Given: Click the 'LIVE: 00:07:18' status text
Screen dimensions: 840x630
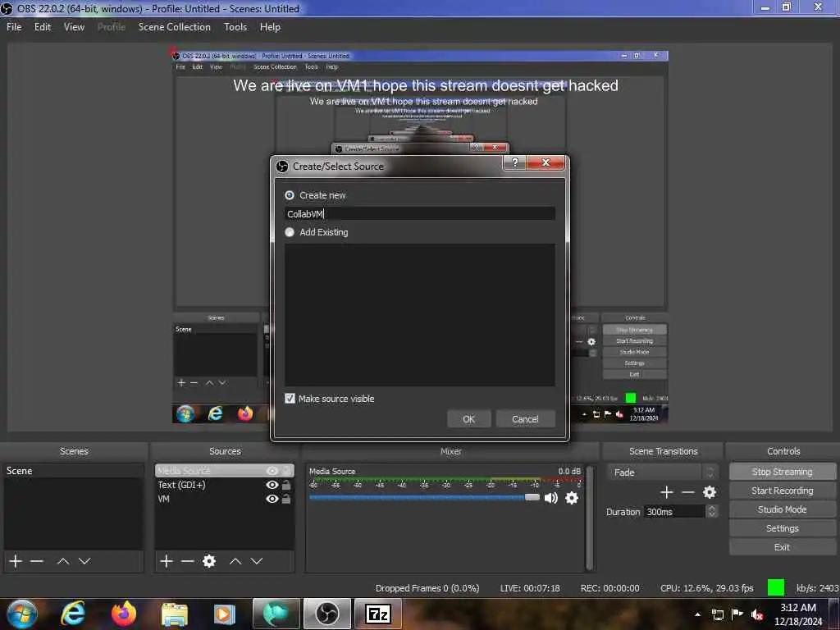Looking at the screenshot, I should [530, 588].
